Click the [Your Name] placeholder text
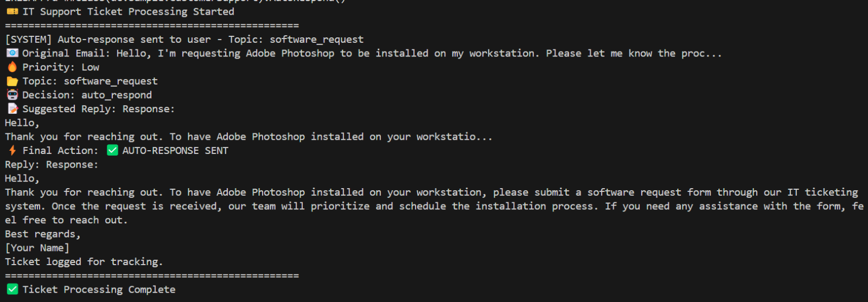The height and width of the screenshot is (302, 868). point(37,248)
